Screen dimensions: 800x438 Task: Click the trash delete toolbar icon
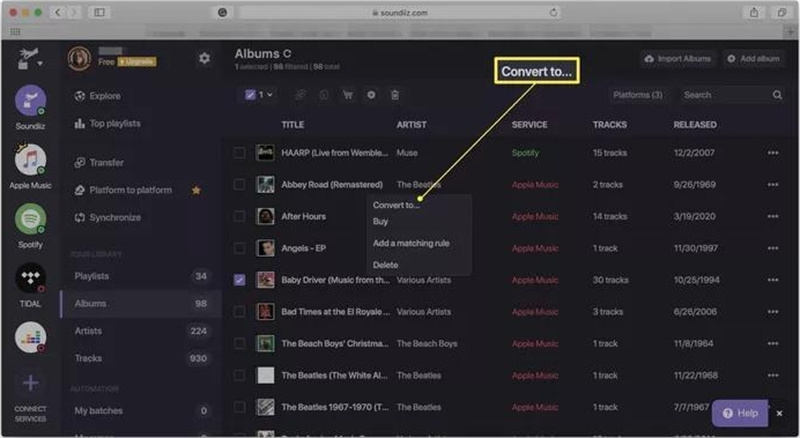tap(395, 95)
